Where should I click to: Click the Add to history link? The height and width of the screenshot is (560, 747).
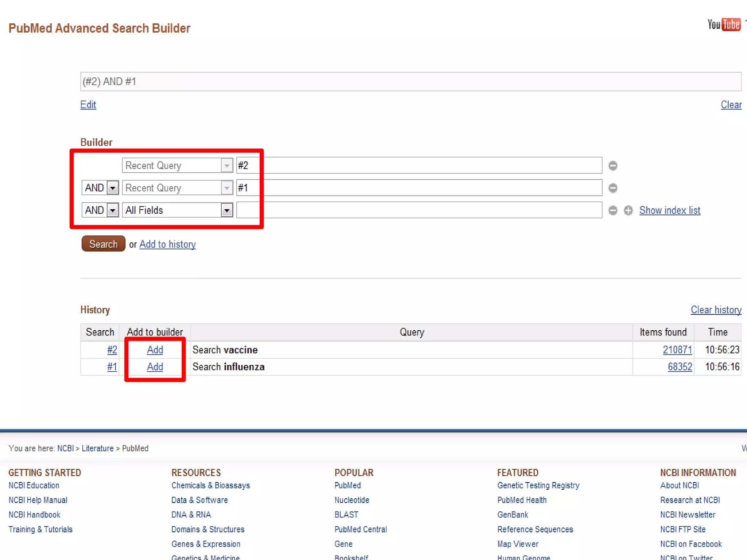coord(167,244)
